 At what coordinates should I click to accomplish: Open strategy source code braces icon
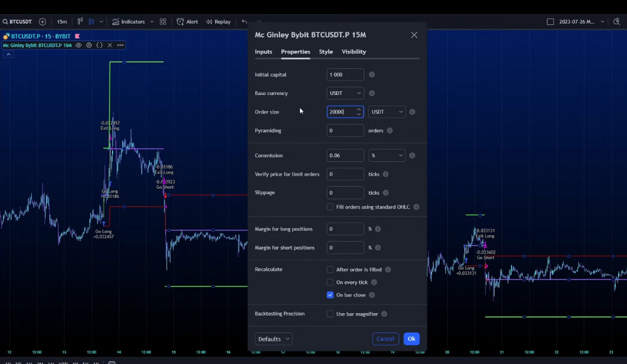point(99,45)
